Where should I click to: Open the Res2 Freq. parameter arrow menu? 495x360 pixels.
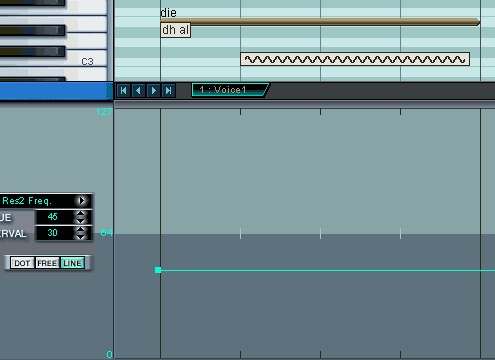point(82,201)
